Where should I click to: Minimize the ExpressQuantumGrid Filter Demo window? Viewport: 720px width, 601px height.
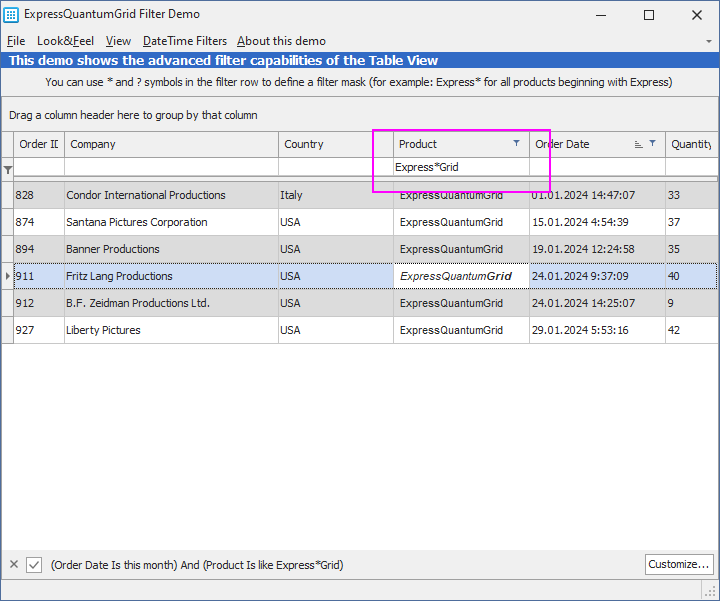pyautogui.click(x=601, y=15)
